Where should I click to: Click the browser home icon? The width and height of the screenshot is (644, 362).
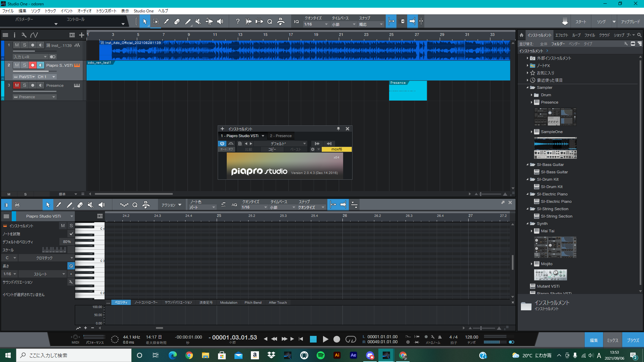click(522, 35)
